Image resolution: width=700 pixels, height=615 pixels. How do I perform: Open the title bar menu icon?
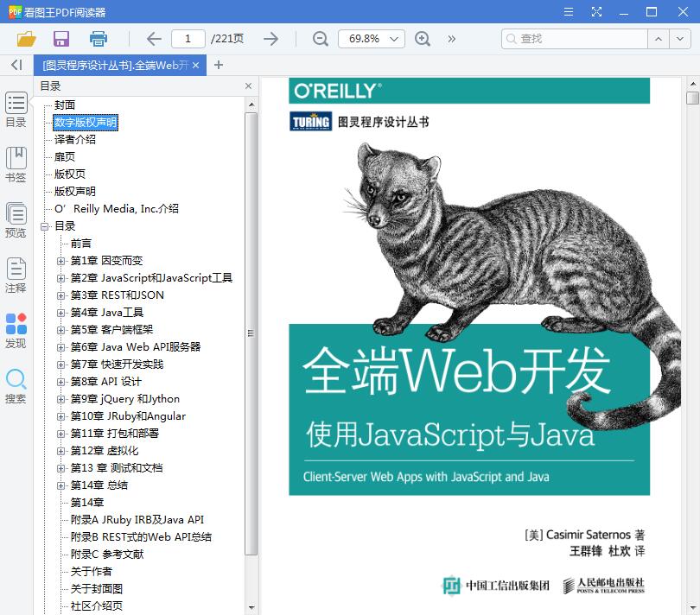[569, 11]
